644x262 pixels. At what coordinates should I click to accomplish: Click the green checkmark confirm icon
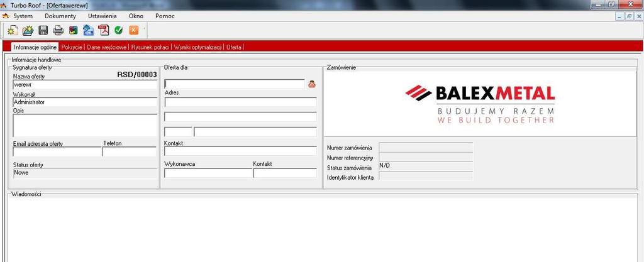tap(119, 30)
